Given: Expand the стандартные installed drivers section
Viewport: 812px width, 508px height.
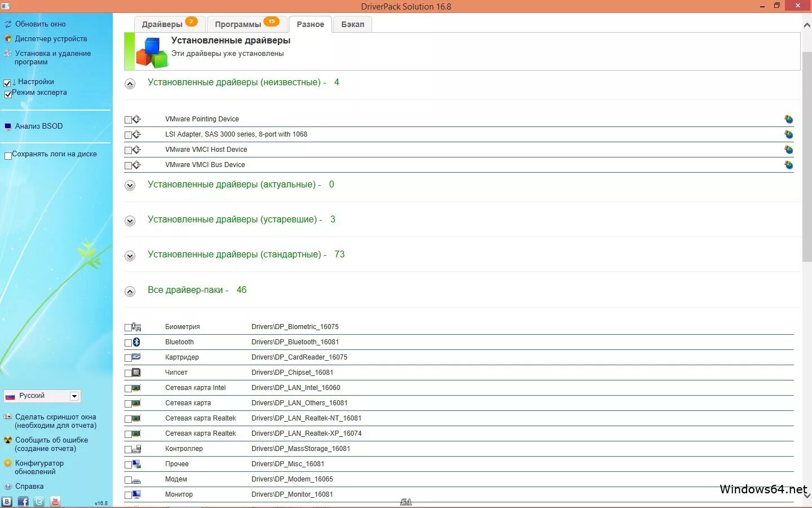Looking at the screenshot, I should (x=130, y=256).
